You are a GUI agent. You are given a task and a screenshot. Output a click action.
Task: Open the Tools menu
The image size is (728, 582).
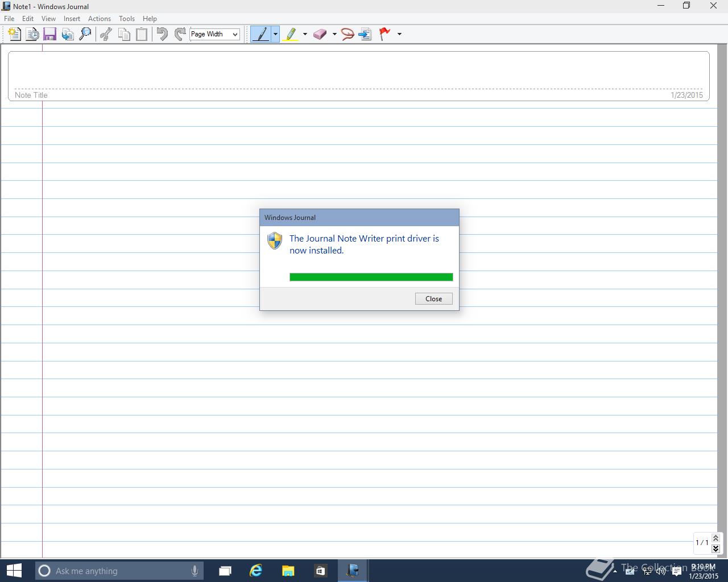[127, 19]
